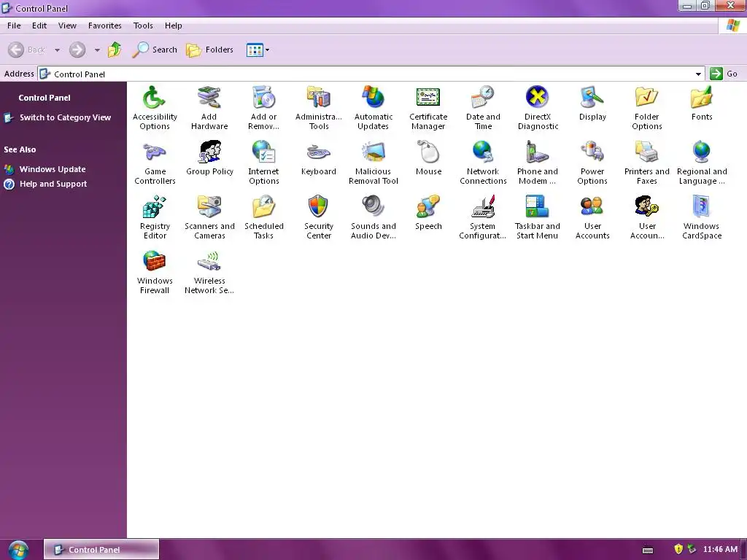The image size is (747, 560).
Task: Open DirectX Diagnostic icon
Action: 538,108
